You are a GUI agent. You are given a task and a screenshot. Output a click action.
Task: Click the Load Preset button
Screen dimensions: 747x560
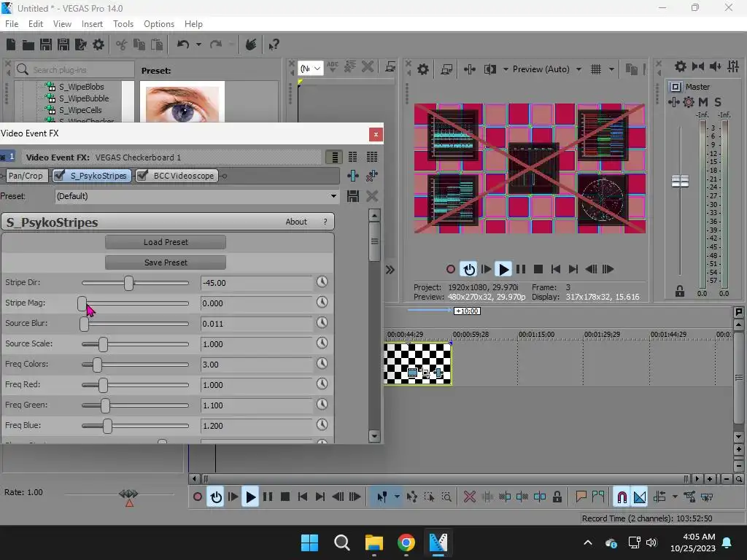pos(166,242)
